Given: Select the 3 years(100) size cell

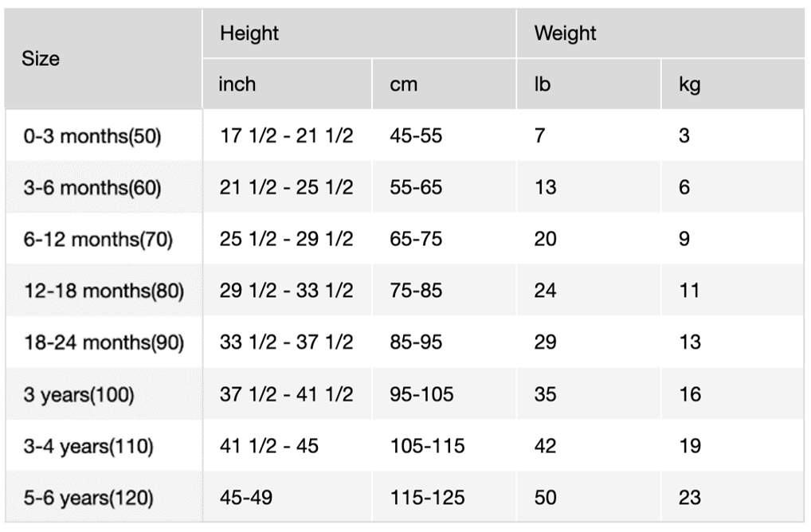Looking at the screenshot, I should [79, 394].
